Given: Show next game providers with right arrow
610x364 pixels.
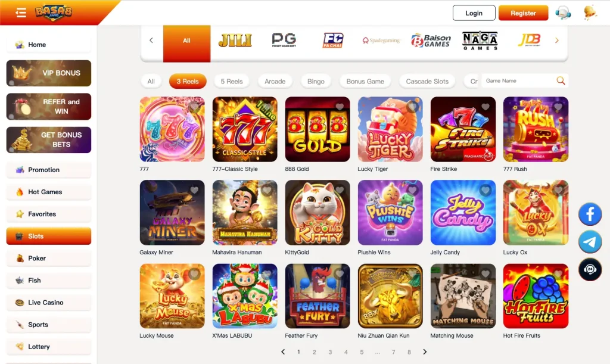Looking at the screenshot, I should tap(557, 40).
